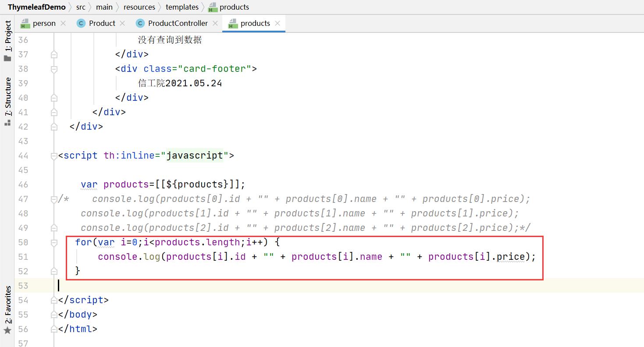Click [[${products}]] expression on line 46
The width and height of the screenshot is (644, 347).
point(197,184)
